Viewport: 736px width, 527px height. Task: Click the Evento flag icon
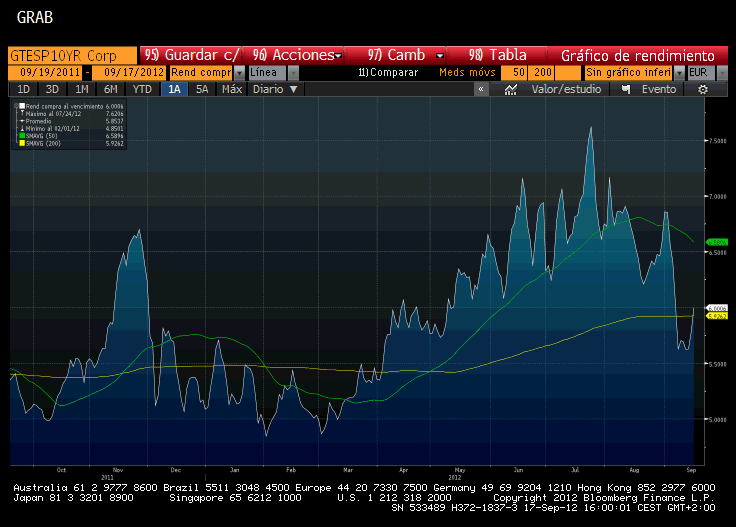tap(626, 89)
